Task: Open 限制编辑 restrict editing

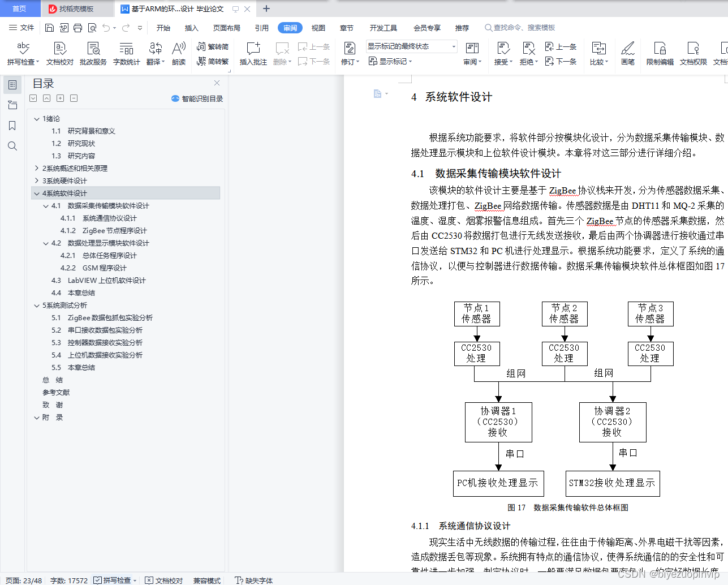Action: (x=660, y=54)
